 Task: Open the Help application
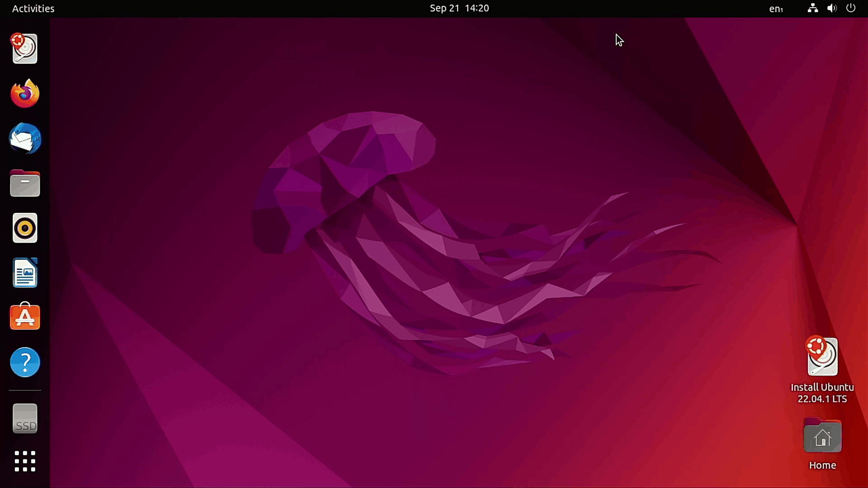[x=25, y=362]
